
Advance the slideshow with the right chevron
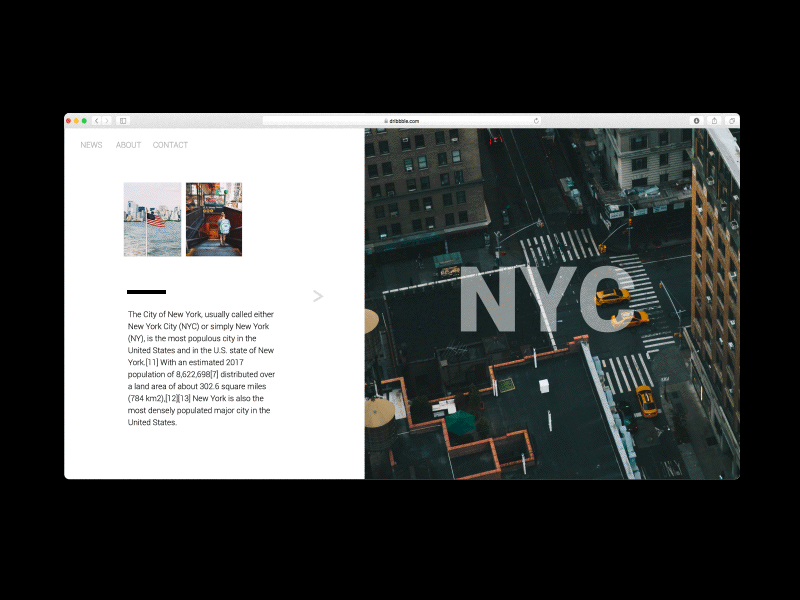[317, 296]
